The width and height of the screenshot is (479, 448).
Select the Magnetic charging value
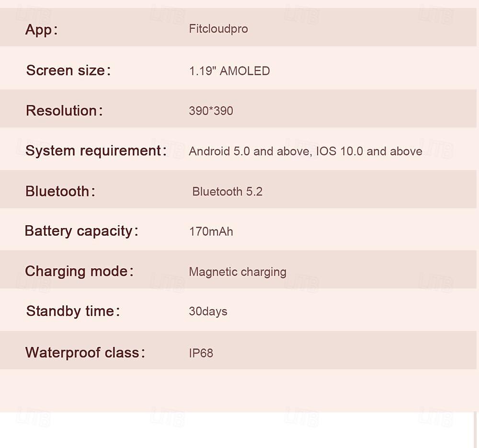pos(238,272)
